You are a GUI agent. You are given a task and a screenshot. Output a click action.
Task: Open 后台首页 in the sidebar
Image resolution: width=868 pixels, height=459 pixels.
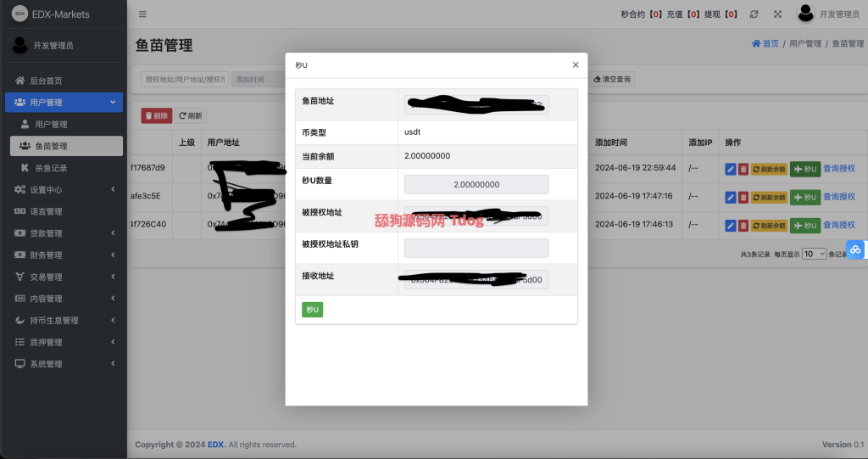pos(46,81)
